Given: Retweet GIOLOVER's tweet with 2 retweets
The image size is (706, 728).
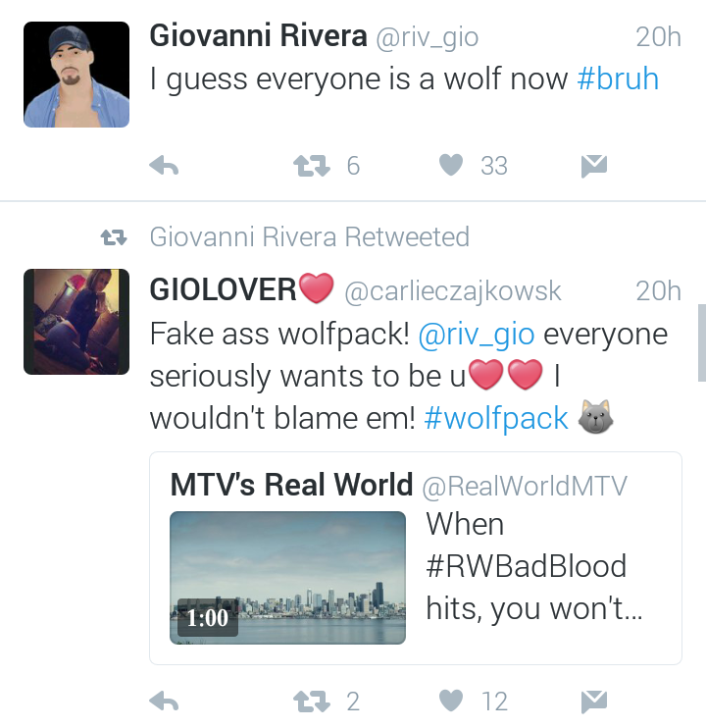Looking at the screenshot, I should click(312, 702).
